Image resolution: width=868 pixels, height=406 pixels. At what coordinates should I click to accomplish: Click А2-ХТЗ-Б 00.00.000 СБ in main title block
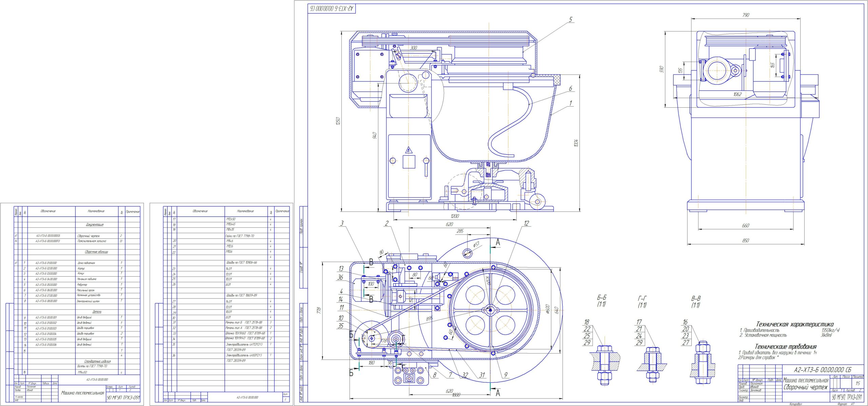coord(822,370)
